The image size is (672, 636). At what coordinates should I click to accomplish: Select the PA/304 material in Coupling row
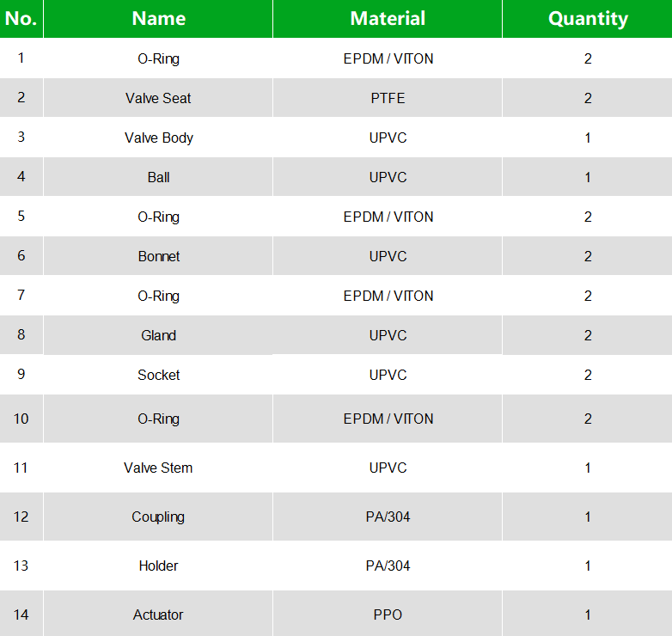[388, 517]
